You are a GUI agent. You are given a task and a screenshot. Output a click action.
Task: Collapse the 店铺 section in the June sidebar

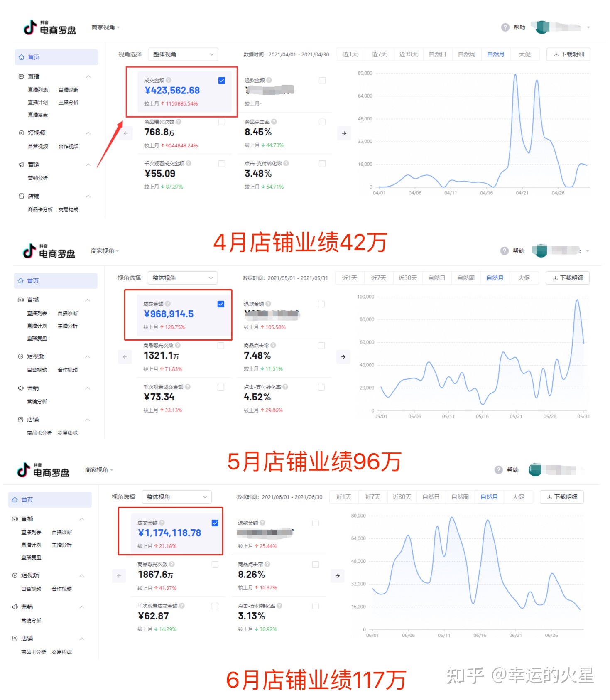pos(81,639)
